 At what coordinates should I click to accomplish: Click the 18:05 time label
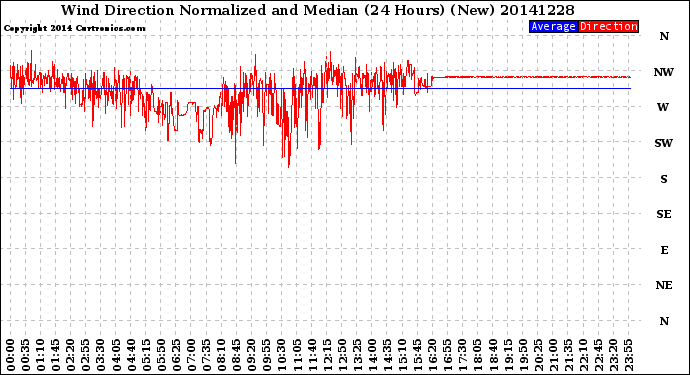point(478,355)
